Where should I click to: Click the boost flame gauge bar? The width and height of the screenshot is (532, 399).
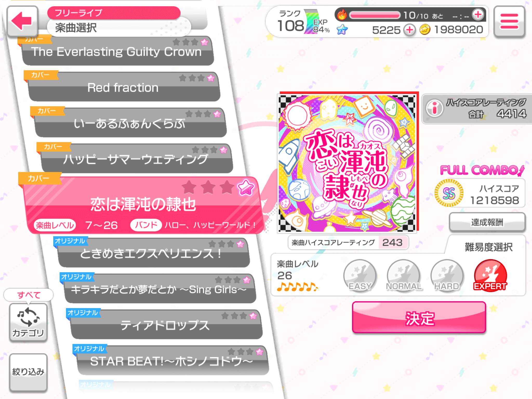pos(375,15)
